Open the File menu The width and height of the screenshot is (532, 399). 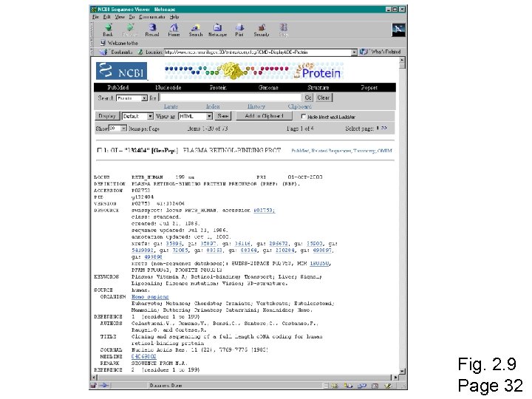(95, 17)
